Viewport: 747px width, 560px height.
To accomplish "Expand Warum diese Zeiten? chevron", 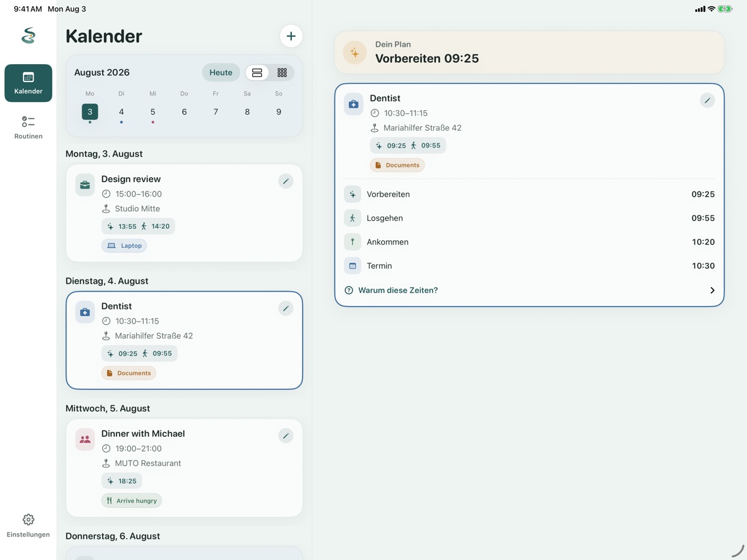I will [x=712, y=291].
